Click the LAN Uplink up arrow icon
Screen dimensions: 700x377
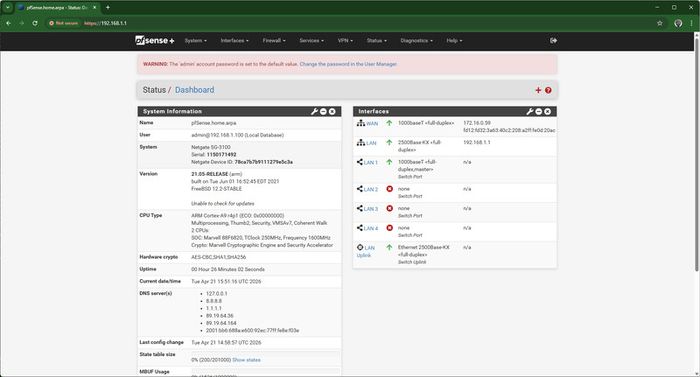click(389, 247)
